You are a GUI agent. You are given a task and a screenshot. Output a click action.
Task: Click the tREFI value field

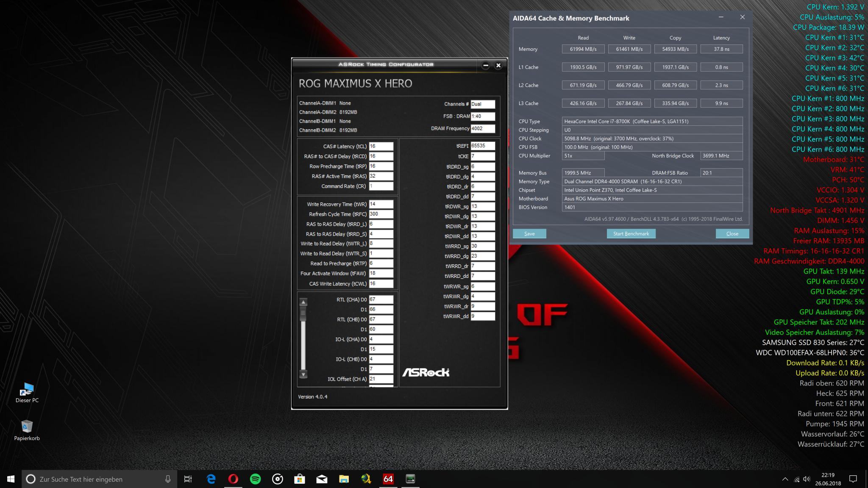click(483, 146)
